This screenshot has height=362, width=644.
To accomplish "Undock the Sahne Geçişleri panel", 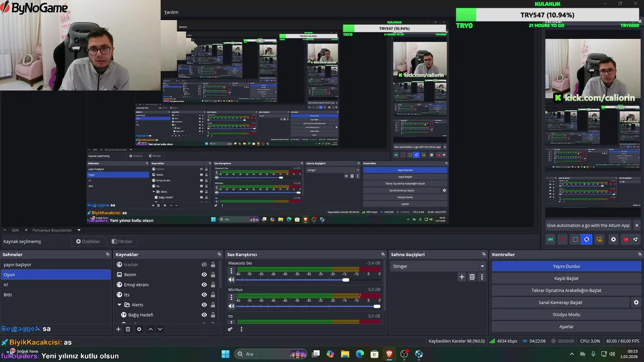I will point(484,254).
